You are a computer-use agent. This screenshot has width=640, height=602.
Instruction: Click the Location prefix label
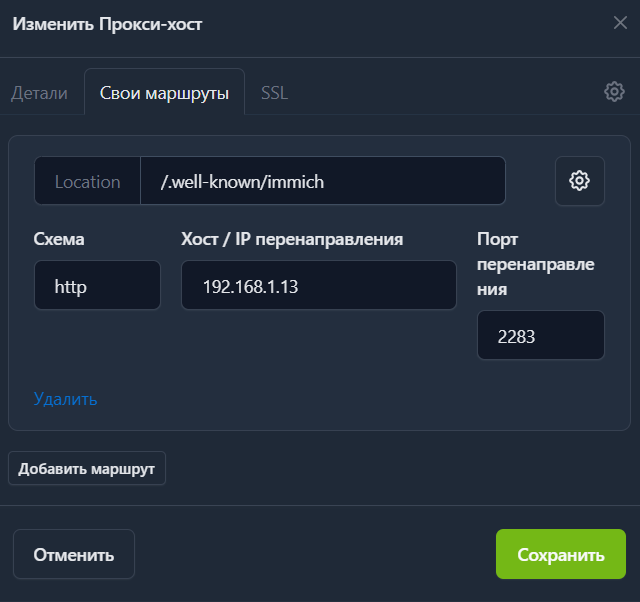(87, 181)
